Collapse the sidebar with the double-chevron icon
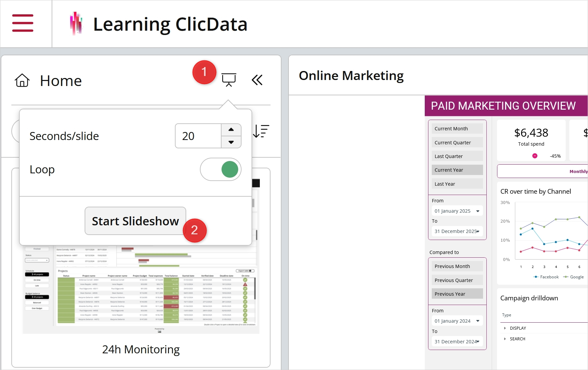588x370 pixels. pyautogui.click(x=257, y=80)
